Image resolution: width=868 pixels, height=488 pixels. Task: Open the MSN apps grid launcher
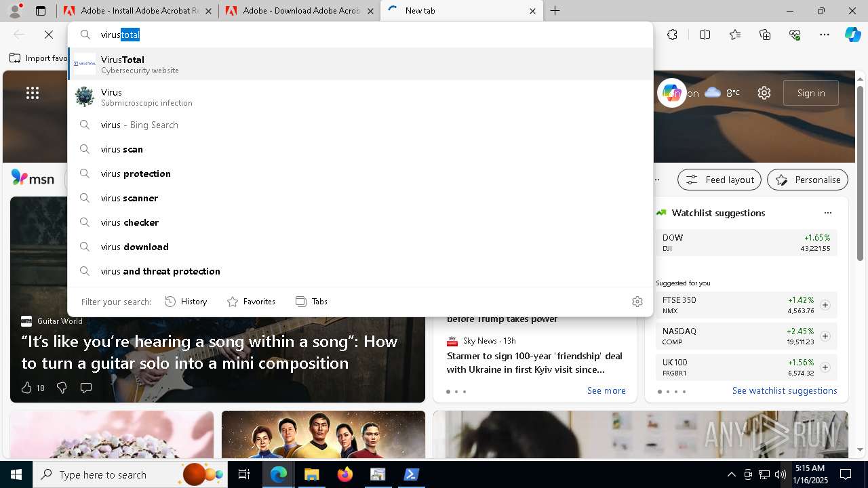33,94
